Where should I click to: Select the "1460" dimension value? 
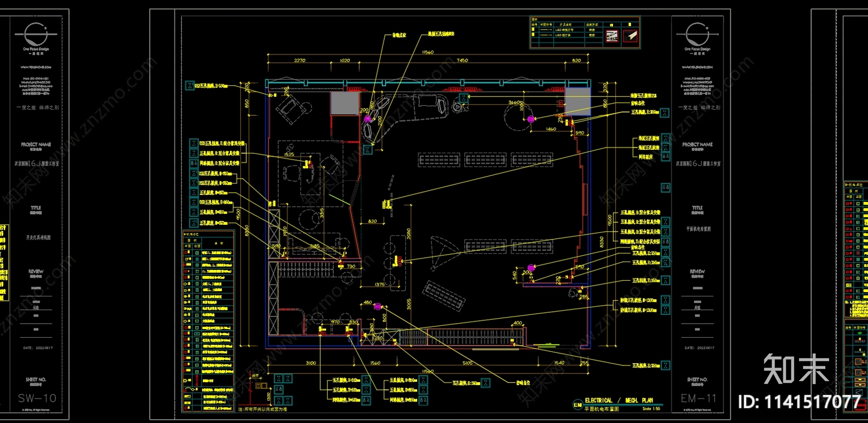[x=551, y=129]
